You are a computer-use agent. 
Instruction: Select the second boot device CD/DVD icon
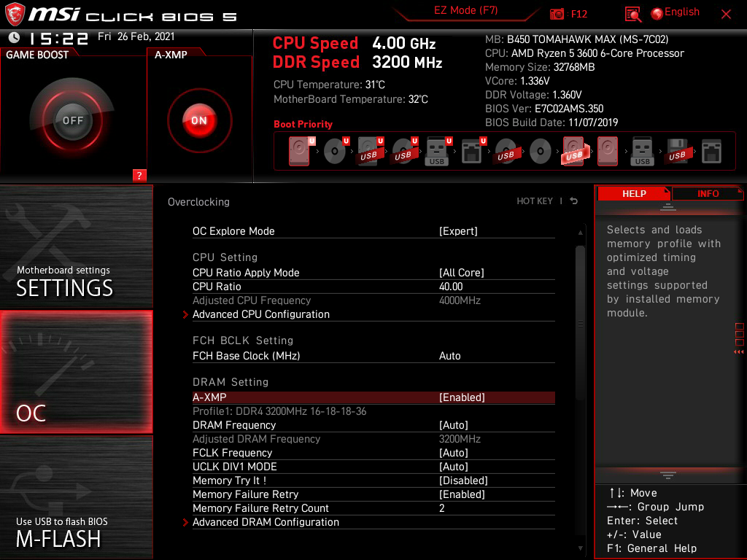pyautogui.click(x=336, y=152)
